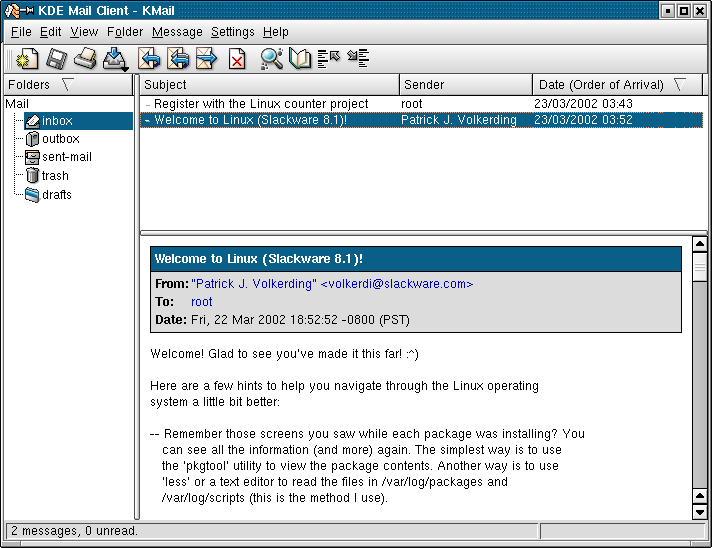Click the Reply toolbar icon

click(149, 59)
